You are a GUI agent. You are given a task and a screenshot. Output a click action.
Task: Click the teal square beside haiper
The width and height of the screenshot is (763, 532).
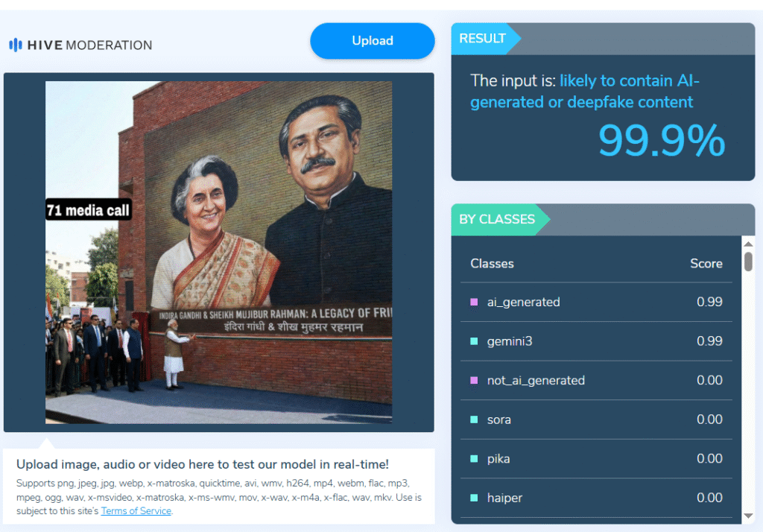click(x=474, y=498)
